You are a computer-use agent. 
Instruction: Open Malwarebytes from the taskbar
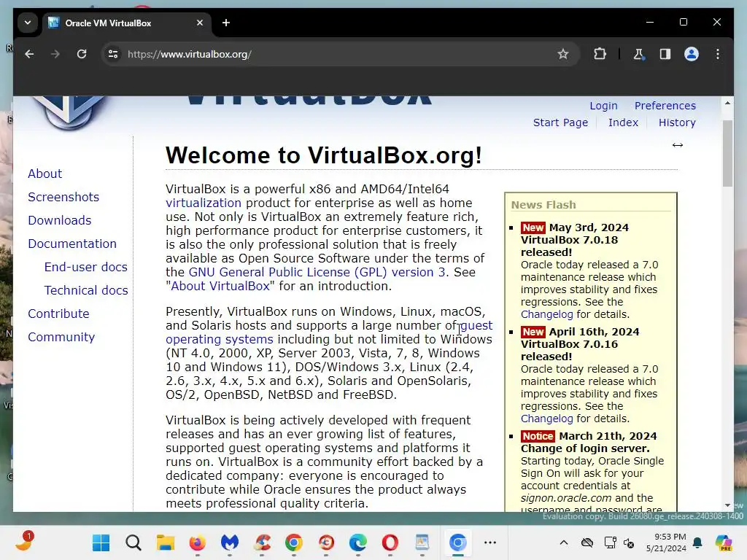230,542
